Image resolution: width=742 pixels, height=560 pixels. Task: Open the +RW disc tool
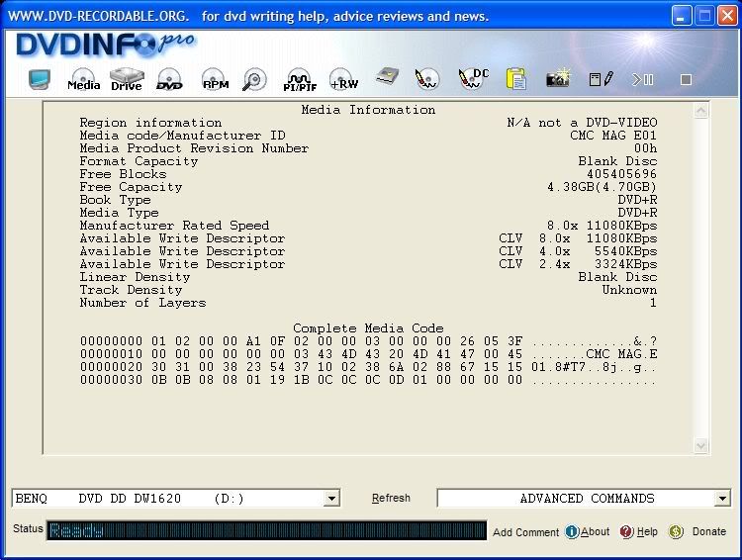344,79
